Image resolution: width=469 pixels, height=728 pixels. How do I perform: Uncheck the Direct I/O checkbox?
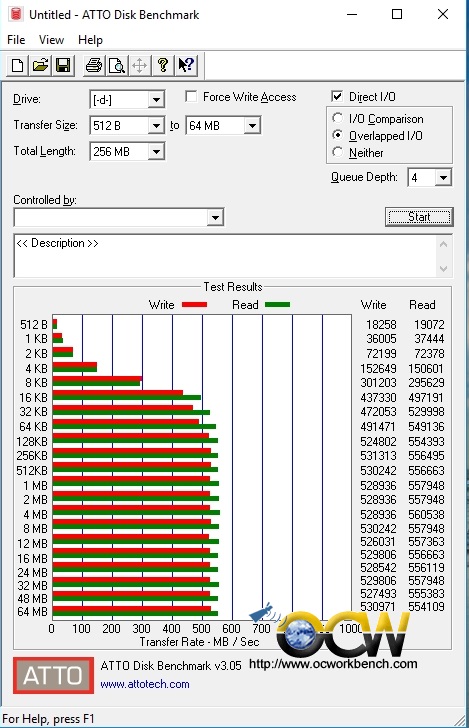(x=337, y=96)
